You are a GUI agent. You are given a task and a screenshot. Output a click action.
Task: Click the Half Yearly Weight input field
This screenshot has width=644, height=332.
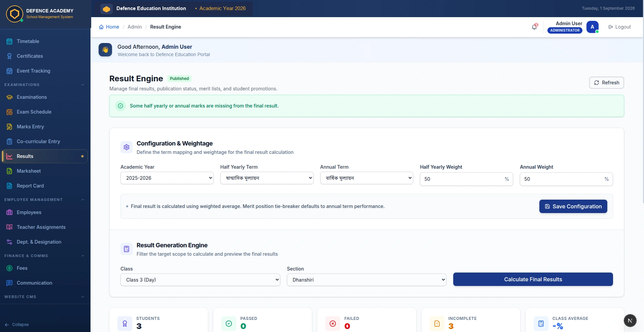(466, 179)
